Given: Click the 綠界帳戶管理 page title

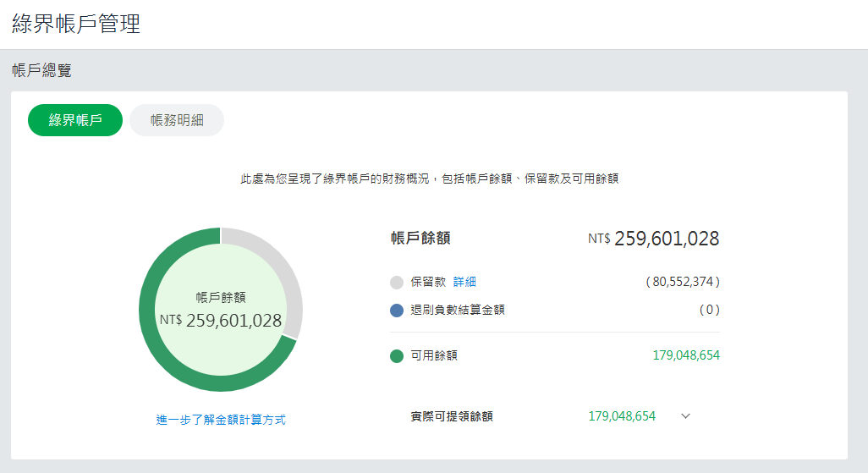Looking at the screenshot, I should (x=76, y=24).
